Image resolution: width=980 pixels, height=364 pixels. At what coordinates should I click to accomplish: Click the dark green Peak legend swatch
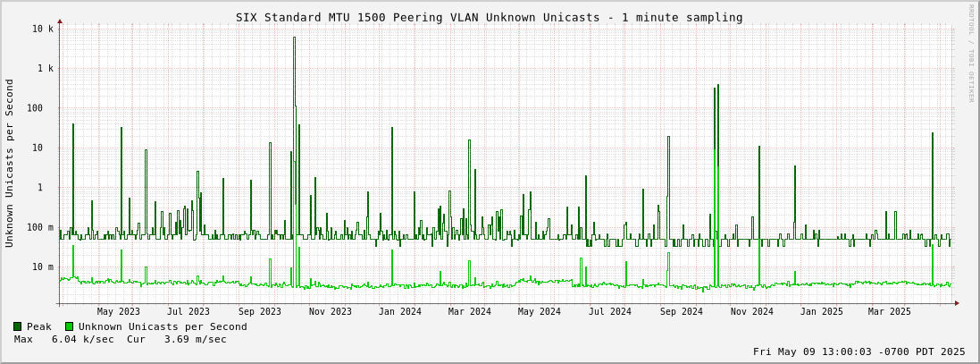pos(18,327)
